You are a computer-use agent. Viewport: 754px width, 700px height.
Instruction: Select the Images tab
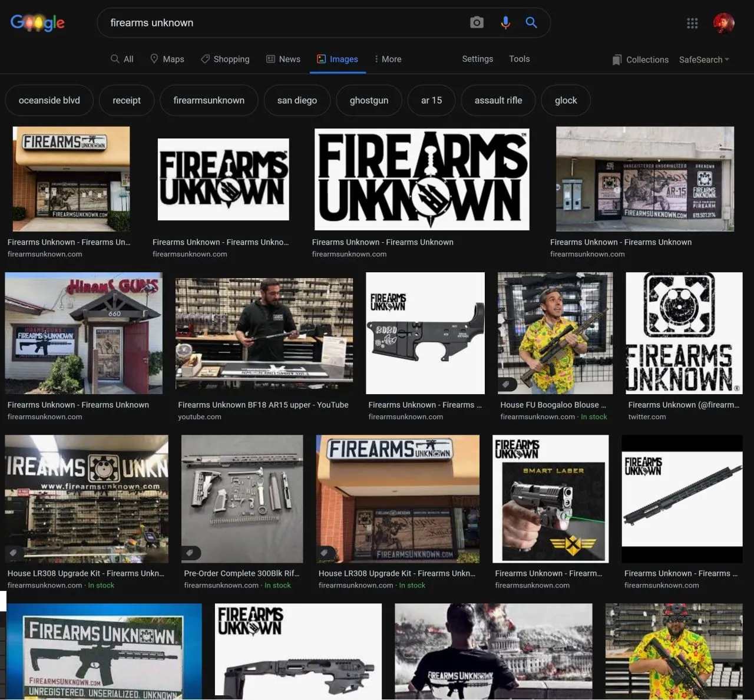[338, 59]
